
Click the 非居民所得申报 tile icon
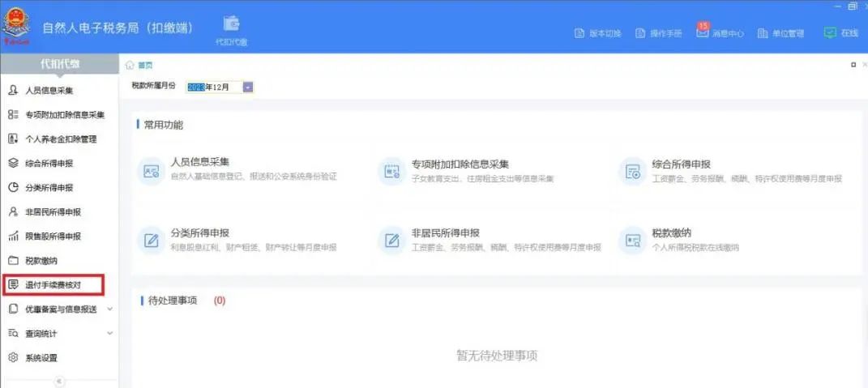coord(392,241)
